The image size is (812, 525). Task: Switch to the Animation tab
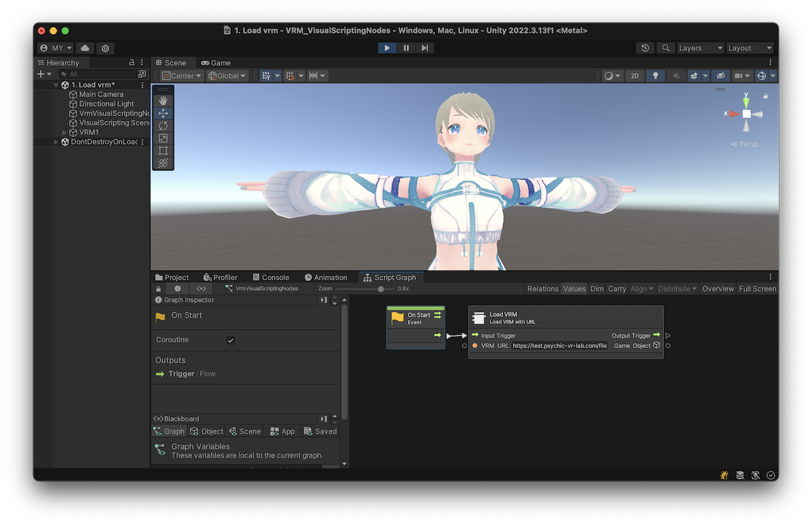pos(326,277)
